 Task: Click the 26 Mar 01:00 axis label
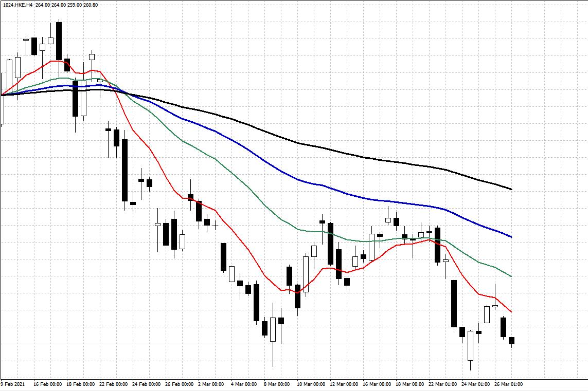508,384
